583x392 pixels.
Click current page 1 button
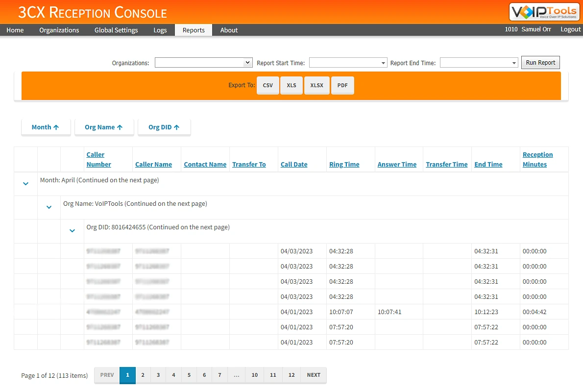click(127, 375)
